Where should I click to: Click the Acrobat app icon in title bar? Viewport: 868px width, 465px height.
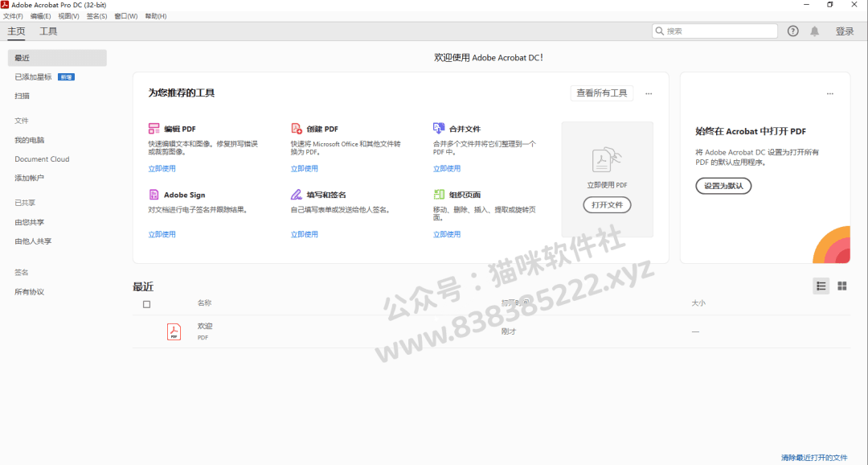pyautogui.click(x=5, y=5)
